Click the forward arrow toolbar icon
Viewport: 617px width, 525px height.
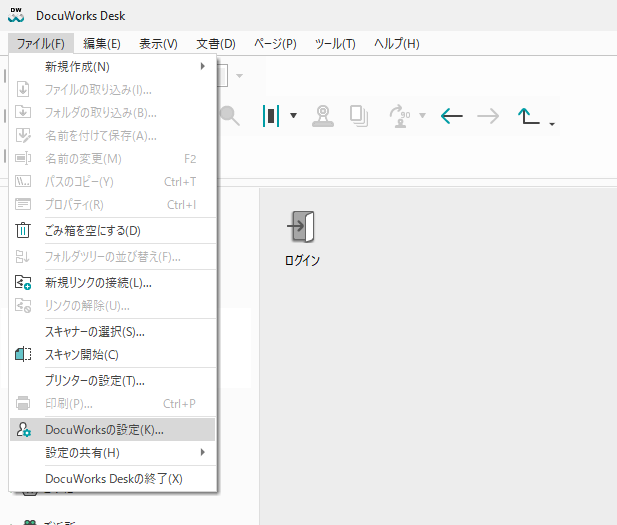pyautogui.click(x=488, y=116)
